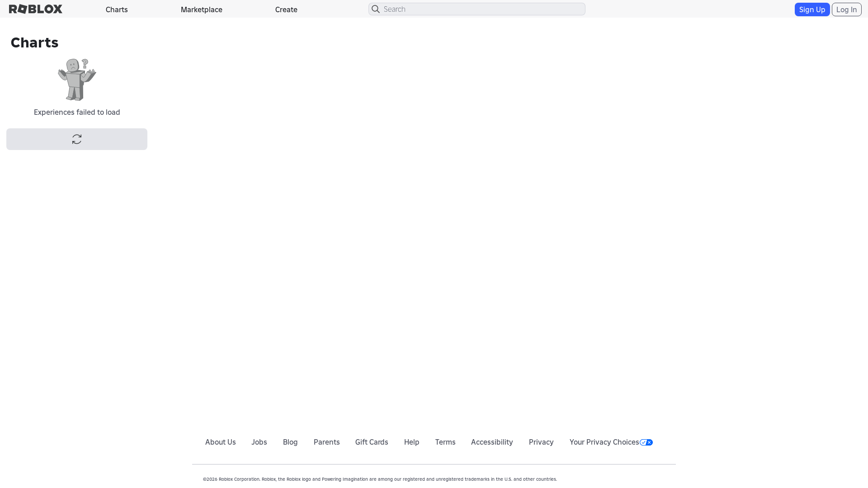868x488 pixels.
Task: Navigate to the Create page
Action: (x=286, y=9)
